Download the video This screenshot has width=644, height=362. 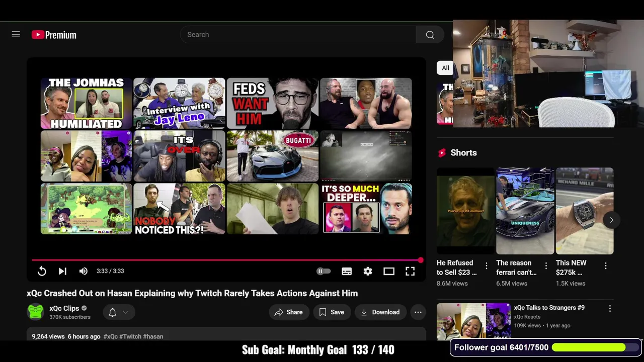pos(380,312)
